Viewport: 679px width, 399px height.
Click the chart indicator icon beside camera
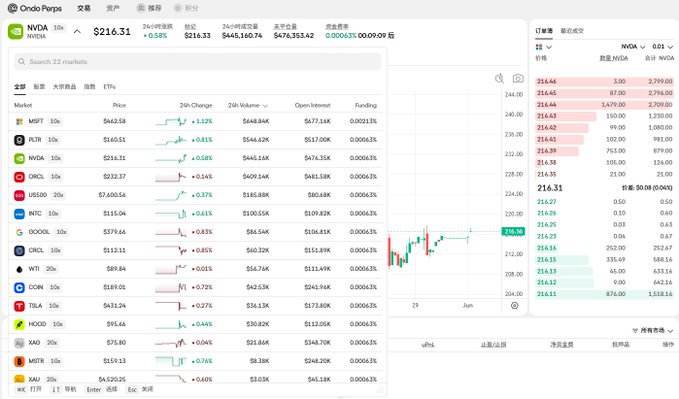[x=499, y=78]
